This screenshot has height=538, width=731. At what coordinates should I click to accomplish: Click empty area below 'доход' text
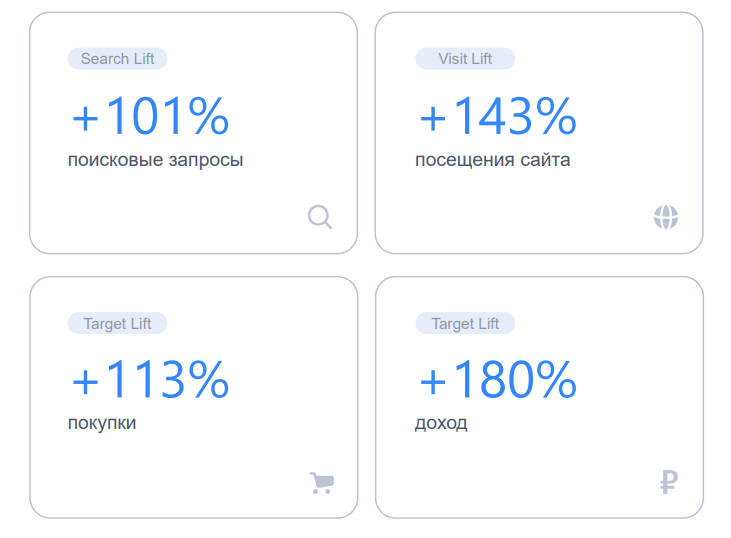coord(500,470)
